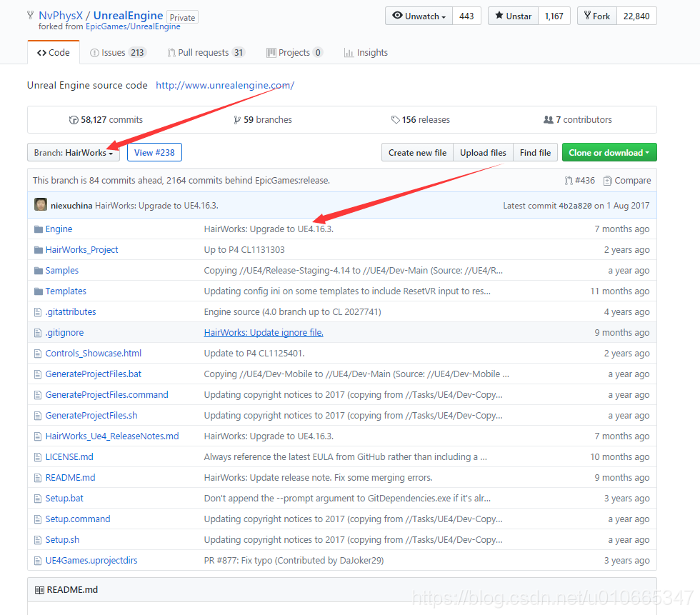Open the Setup.sh file
700x615 pixels.
point(63,539)
